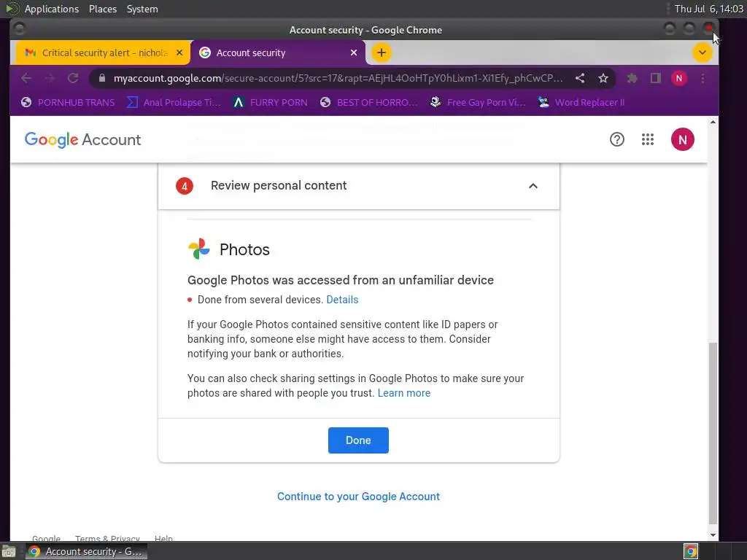Viewport: 747px width, 560px height.
Task: Click the Account security taskbar window button
Action: click(86, 551)
